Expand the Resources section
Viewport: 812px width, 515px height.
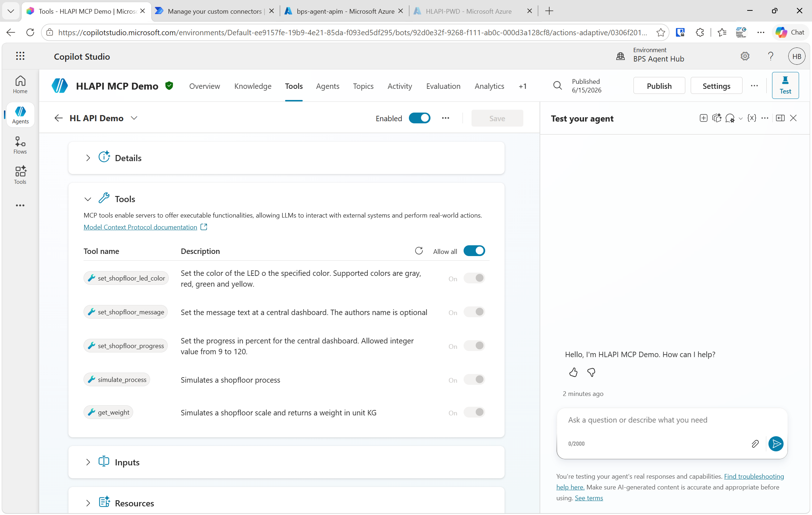tap(88, 503)
